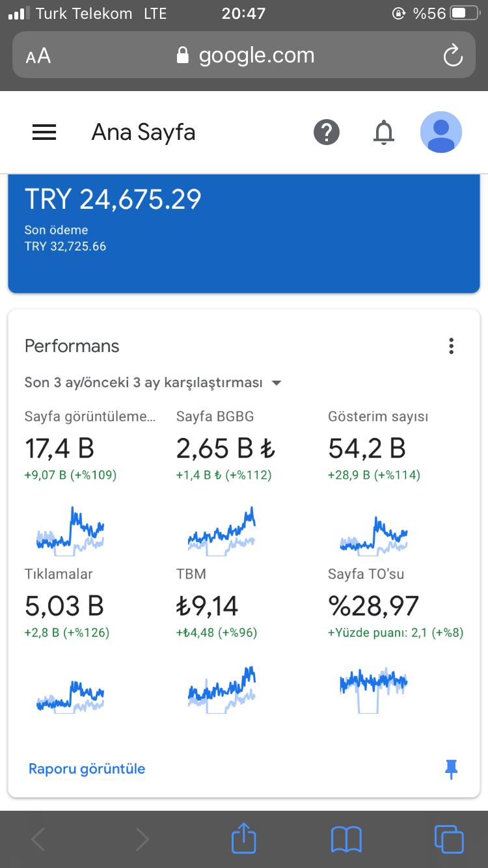The height and width of the screenshot is (868, 488).
Task: Pin the Performans card with the pin icon
Action: coord(451,769)
